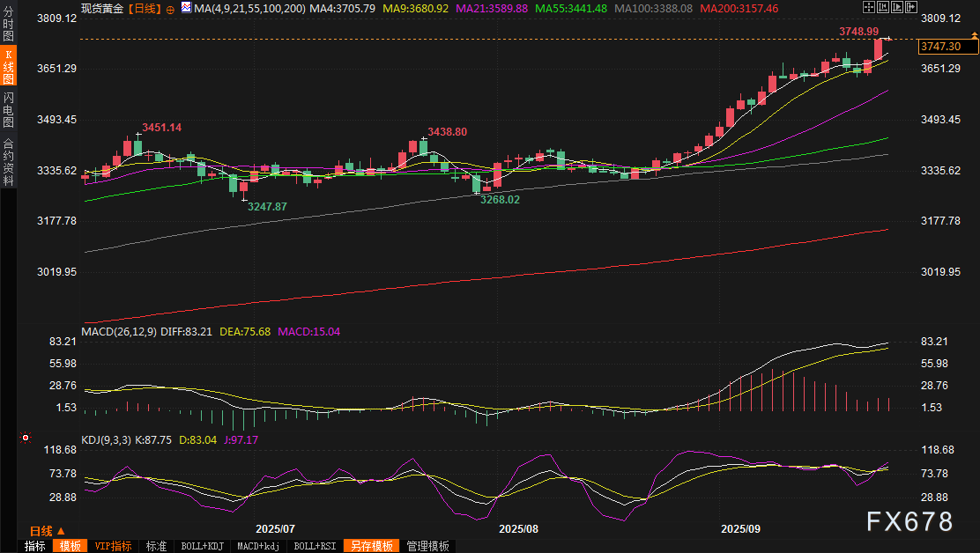Image resolution: width=980 pixels, height=553 pixels.
Task: Click the red sun-shaped marker icon near KDJ
Action: [26, 438]
